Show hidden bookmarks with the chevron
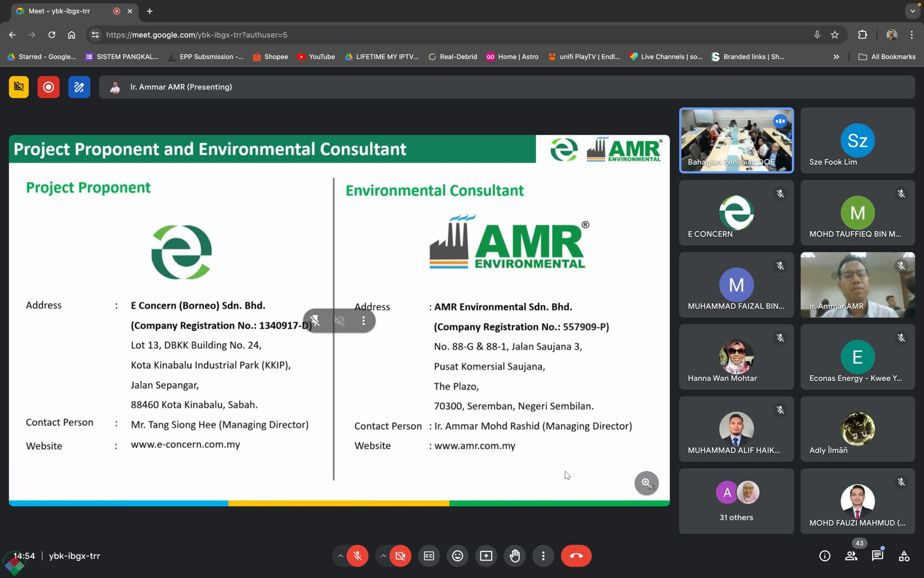924x578 pixels. [836, 57]
